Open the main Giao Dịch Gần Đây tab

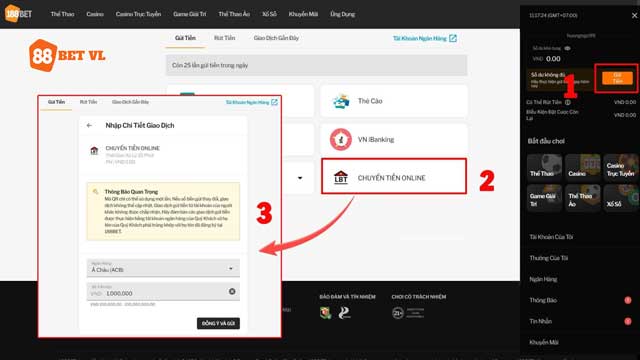click(276, 38)
